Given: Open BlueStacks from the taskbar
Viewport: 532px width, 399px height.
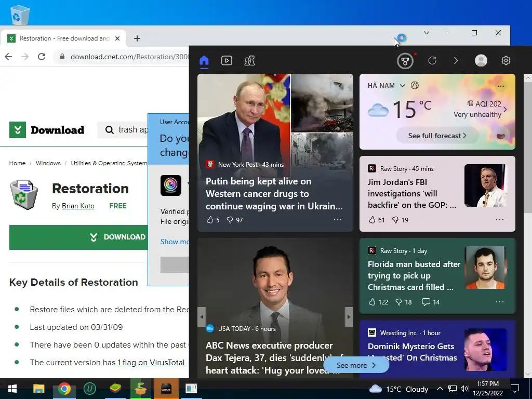Looking at the screenshot, I should coord(115,389).
